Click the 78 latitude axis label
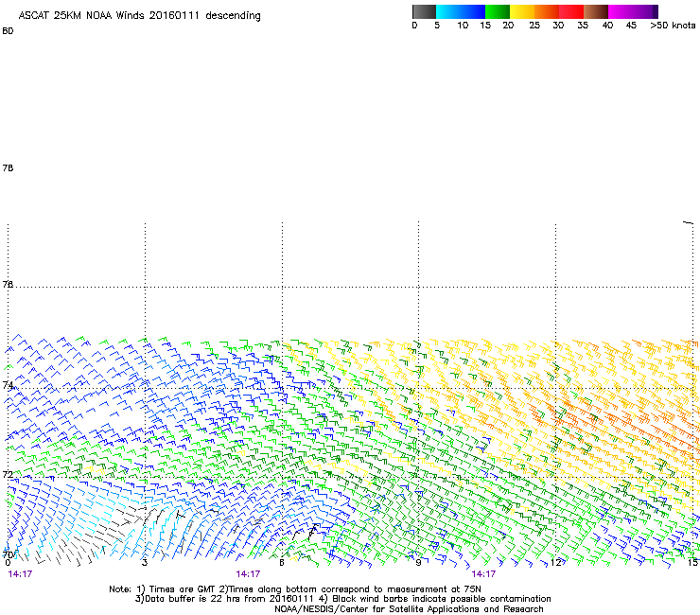This screenshot has height=615, width=700. 8,167
